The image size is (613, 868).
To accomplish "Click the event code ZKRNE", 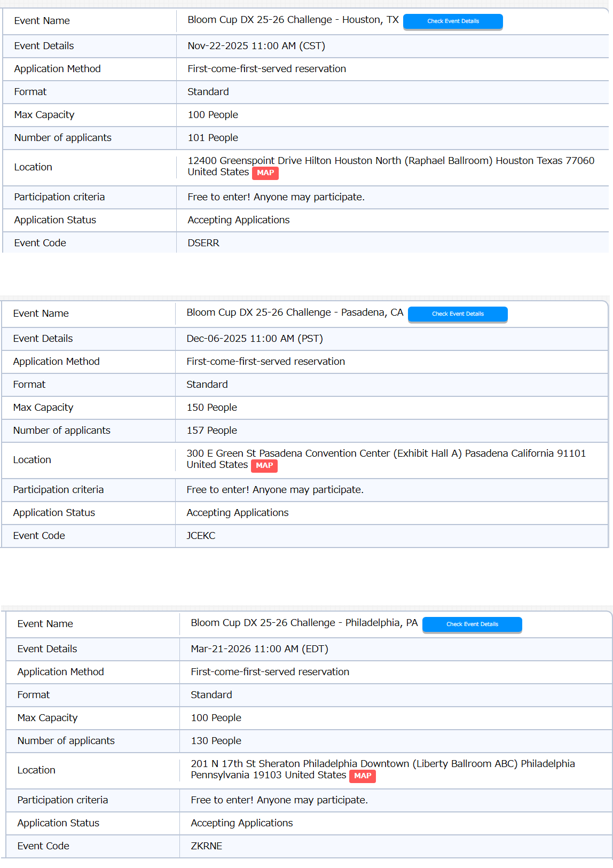I will (x=207, y=846).
